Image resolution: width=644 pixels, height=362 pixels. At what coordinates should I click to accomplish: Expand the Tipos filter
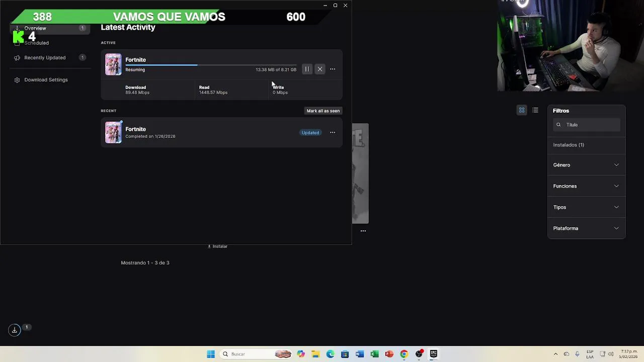pos(586,207)
